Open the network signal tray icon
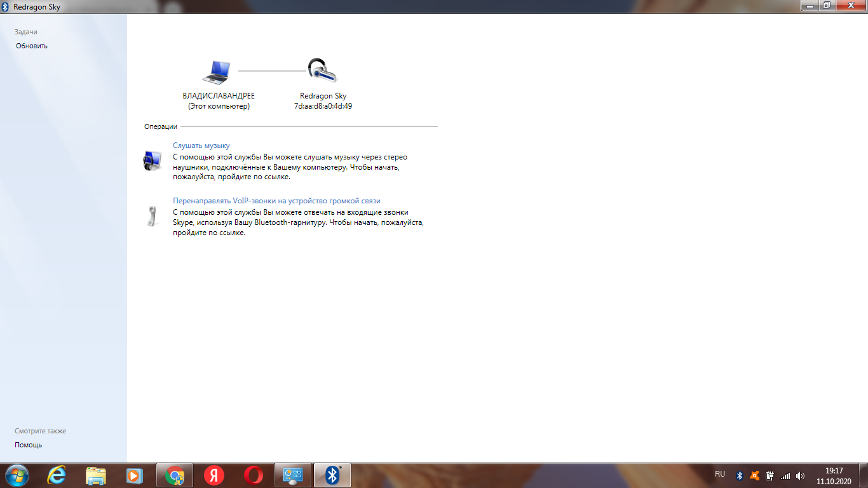This screenshot has height=488, width=868. [785, 475]
